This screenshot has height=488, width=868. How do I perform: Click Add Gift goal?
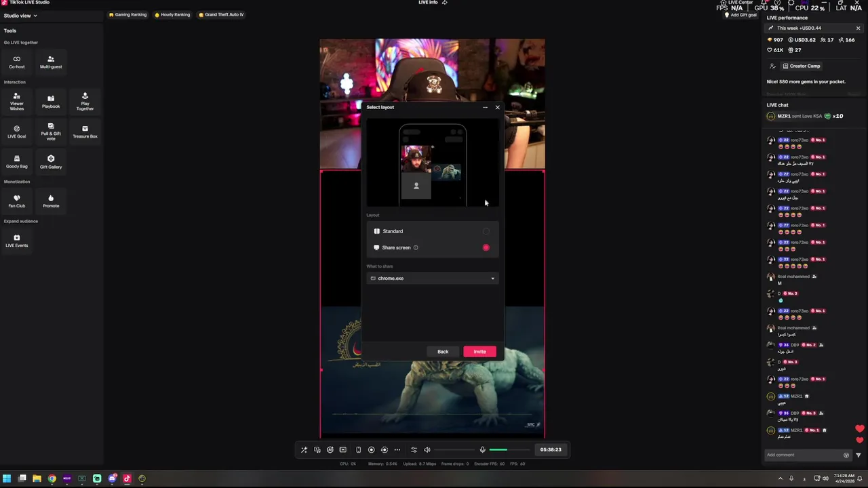click(741, 15)
